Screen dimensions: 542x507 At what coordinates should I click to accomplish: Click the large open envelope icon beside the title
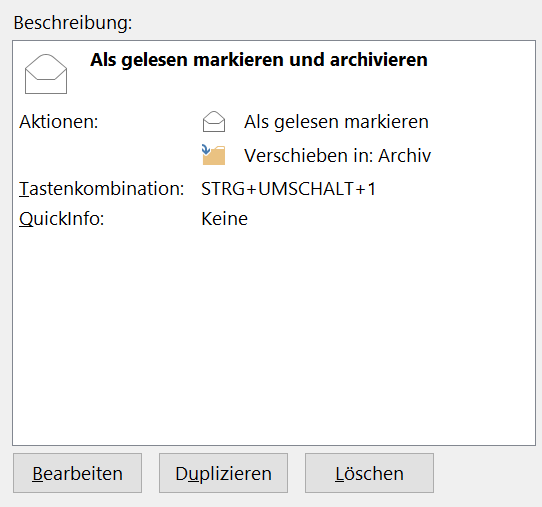(46, 74)
